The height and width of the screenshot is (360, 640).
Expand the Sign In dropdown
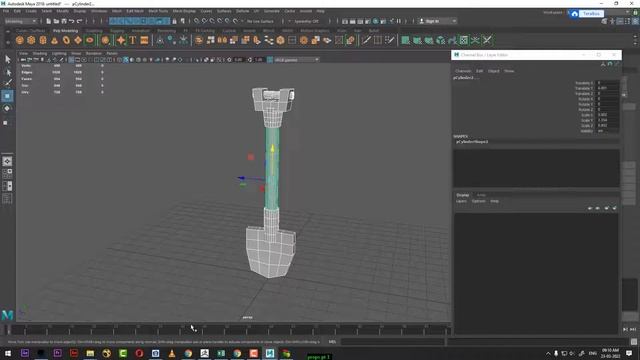pyautogui.click(x=454, y=21)
